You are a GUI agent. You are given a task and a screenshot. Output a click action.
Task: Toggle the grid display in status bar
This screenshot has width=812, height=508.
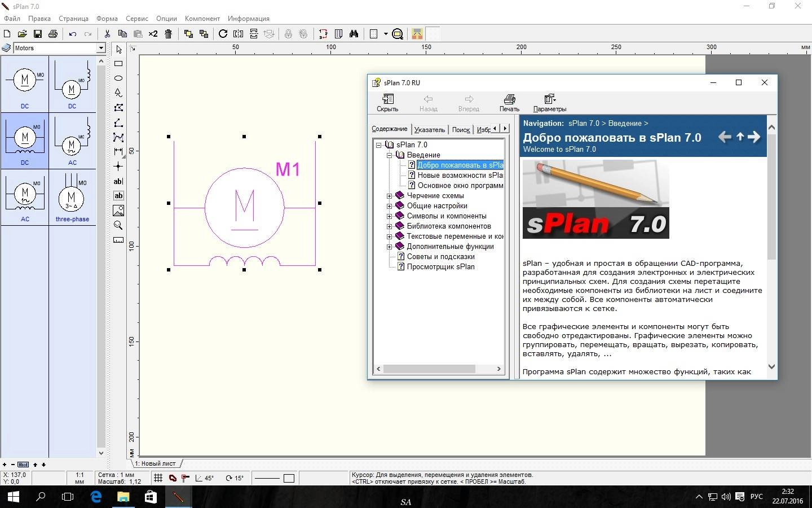point(158,478)
